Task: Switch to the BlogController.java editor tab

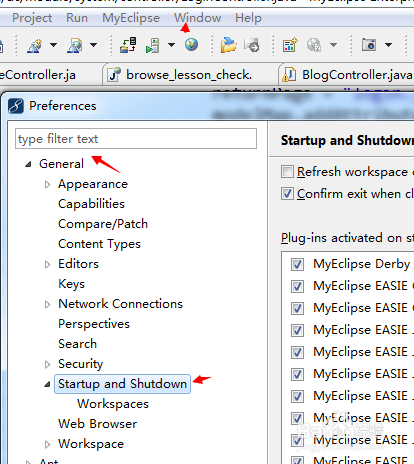Action: click(347, 75)
